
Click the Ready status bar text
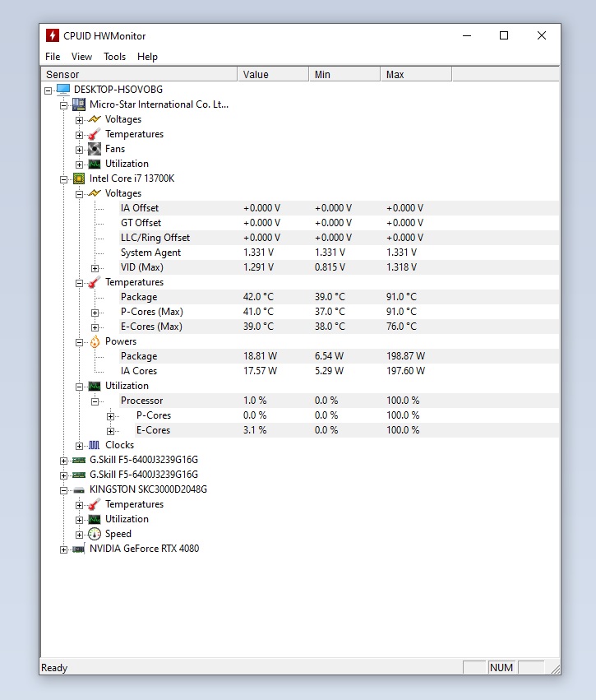pos(54,668)
